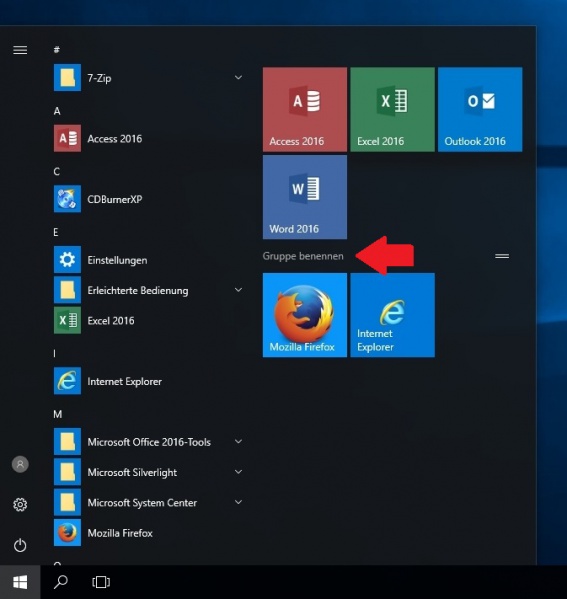Viewport: 567px width, 599px height.
Task: Select the 'Microsoft Office 2016-Tools' label text
Action: [149, 442]
